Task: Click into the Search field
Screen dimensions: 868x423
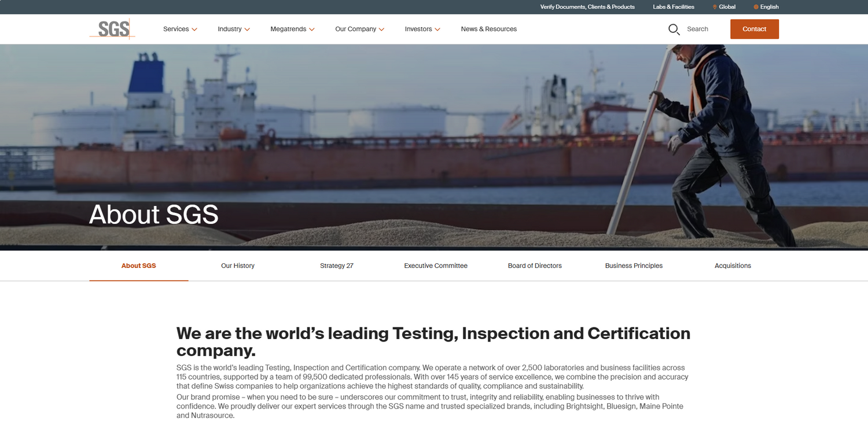Action: pos(697,29)
